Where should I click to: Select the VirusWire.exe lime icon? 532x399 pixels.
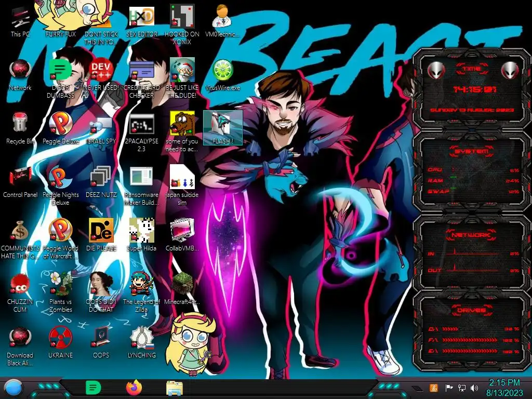pos(222,75)
